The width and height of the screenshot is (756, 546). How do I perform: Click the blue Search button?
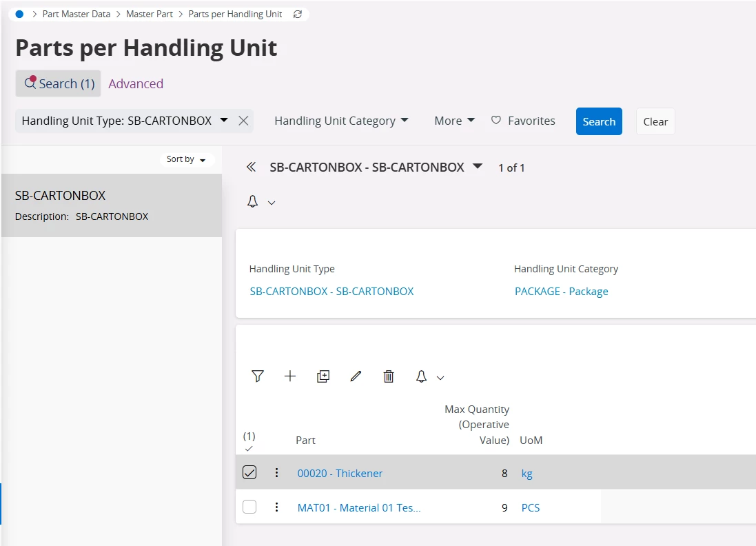tap(599, 121)
